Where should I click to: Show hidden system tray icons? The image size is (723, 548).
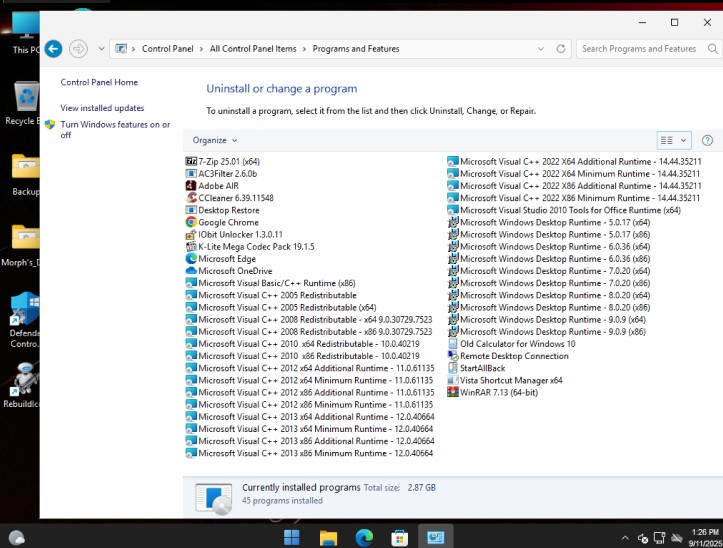click(625, 538)
